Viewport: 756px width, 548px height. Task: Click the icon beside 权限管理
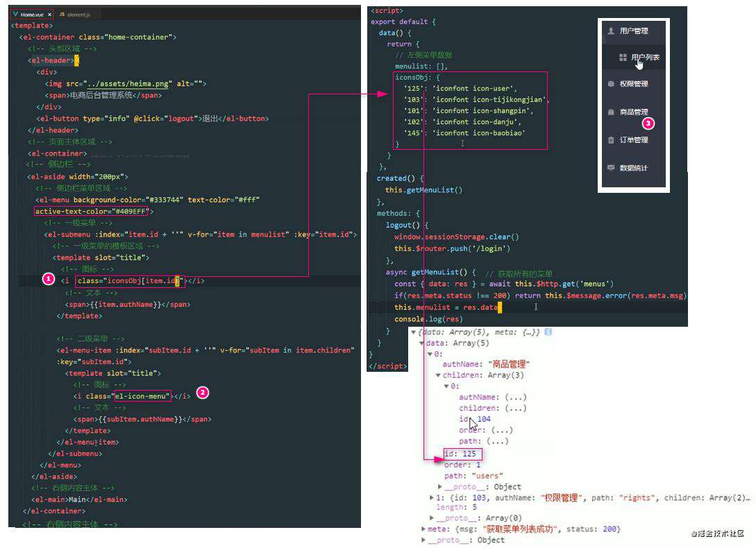611,84
